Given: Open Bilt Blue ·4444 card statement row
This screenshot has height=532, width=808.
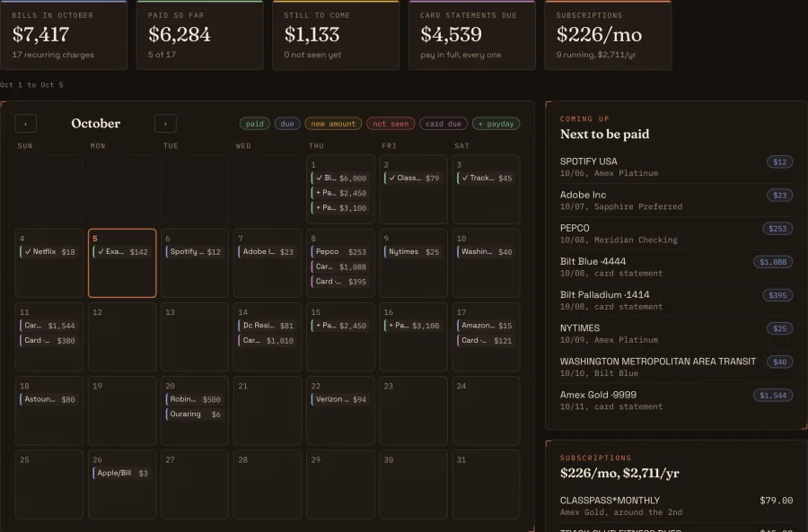Looking at the screenshot, I should (676, 266).
